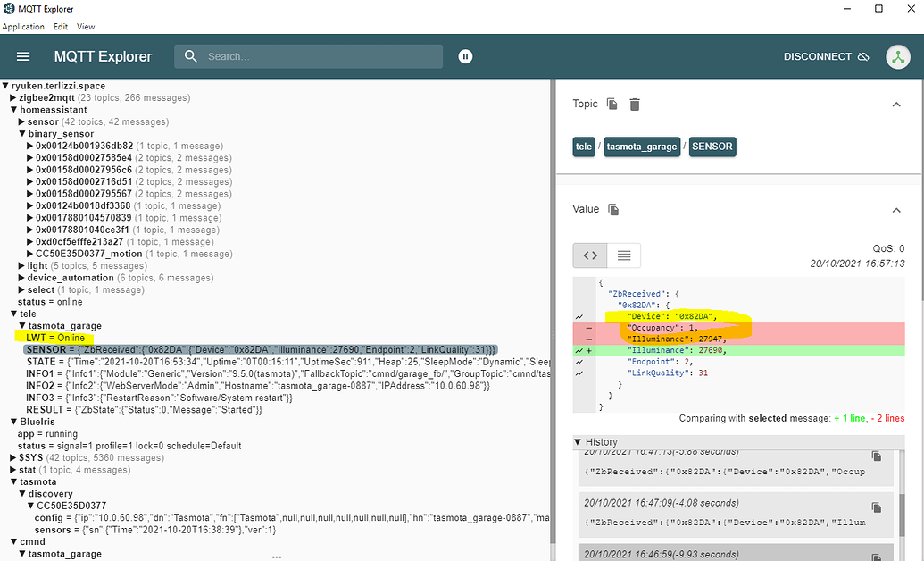Open the 16:46:59 history message
The image size is (924, 561).
click(736, 553)
